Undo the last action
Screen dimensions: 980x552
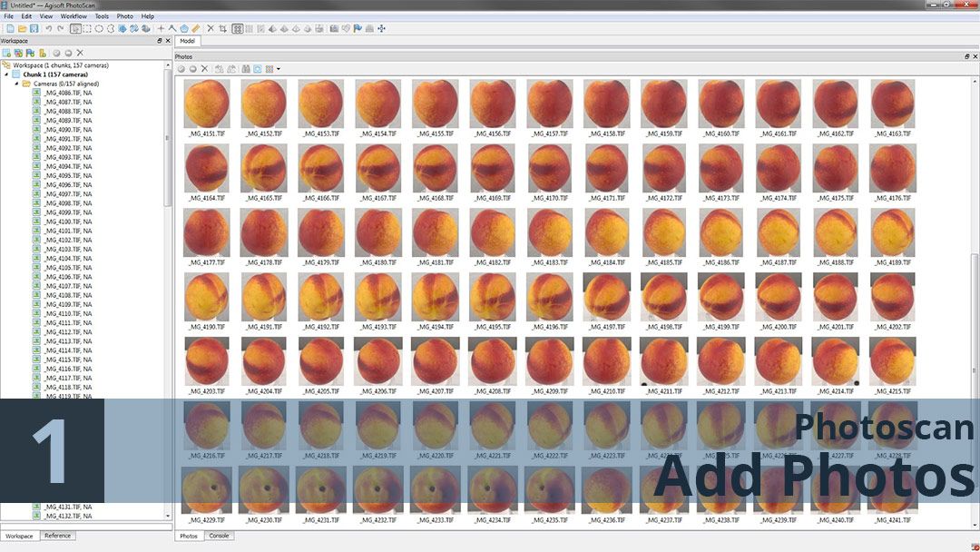49,29
